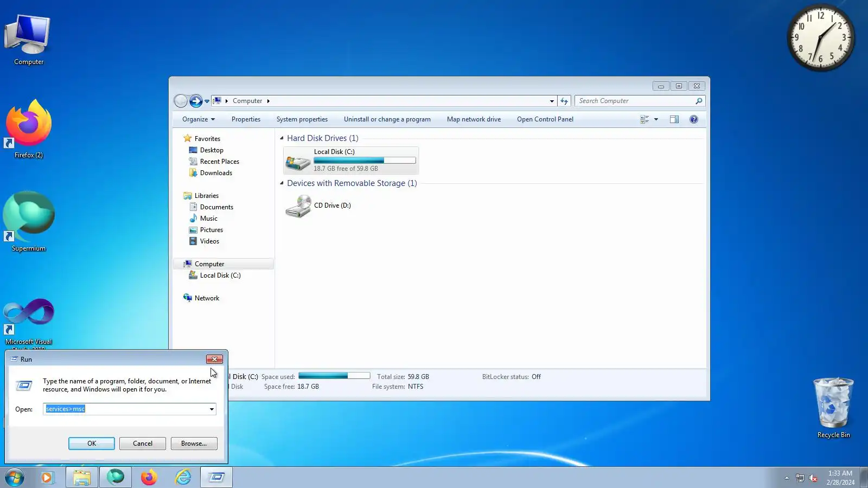This screenshot has height=488, width=868.
Task: Expand the Computer breadcrumb arrow
Action: click(268, 101)
